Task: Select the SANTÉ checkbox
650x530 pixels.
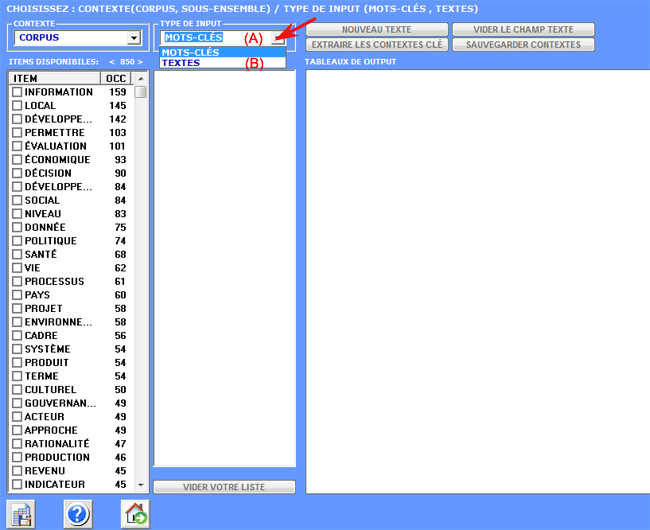Action: pyautogui.click(x=17, y=254)
